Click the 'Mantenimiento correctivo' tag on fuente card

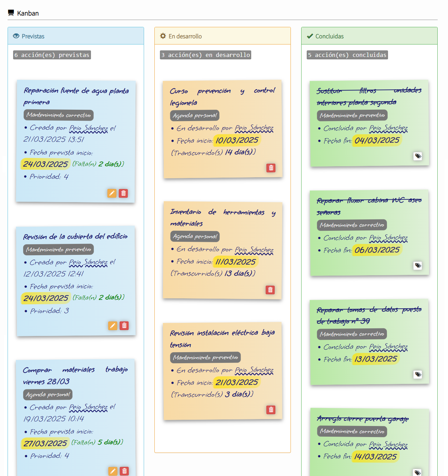click(59, 115)
